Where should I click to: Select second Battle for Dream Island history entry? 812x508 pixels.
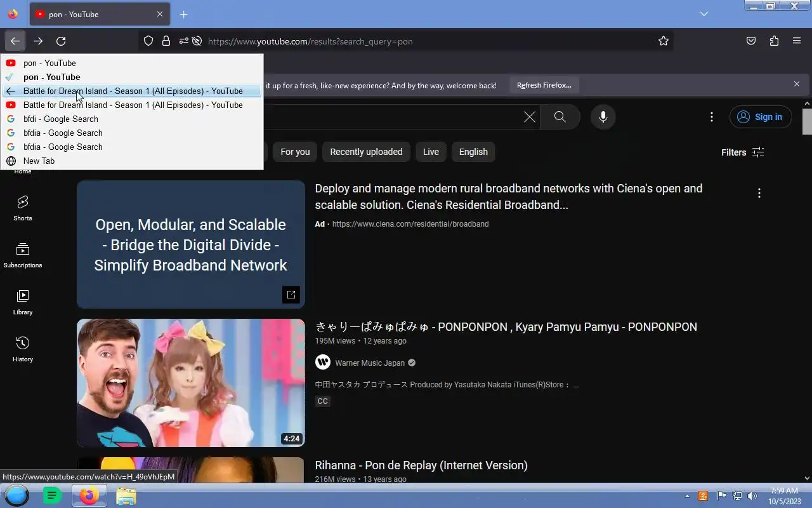[x=132, y=105]
